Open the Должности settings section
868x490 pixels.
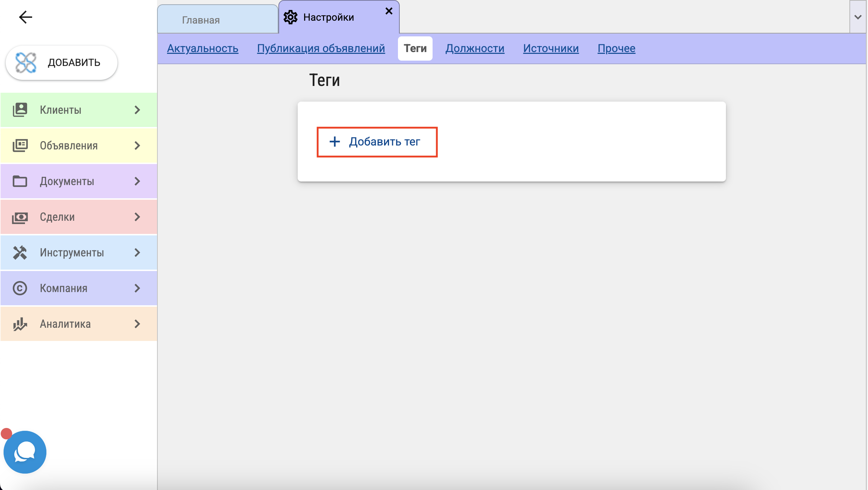[x=475, y=48]
